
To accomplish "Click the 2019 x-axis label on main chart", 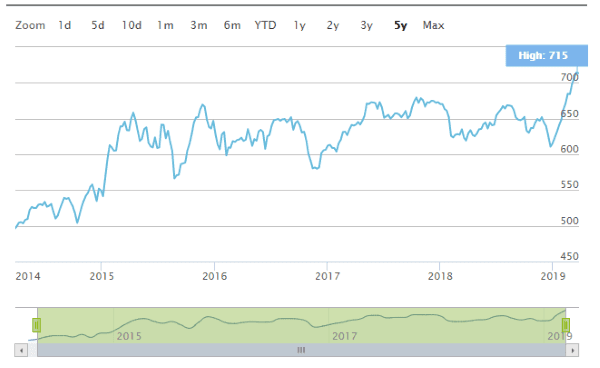I will click(553, 276).
